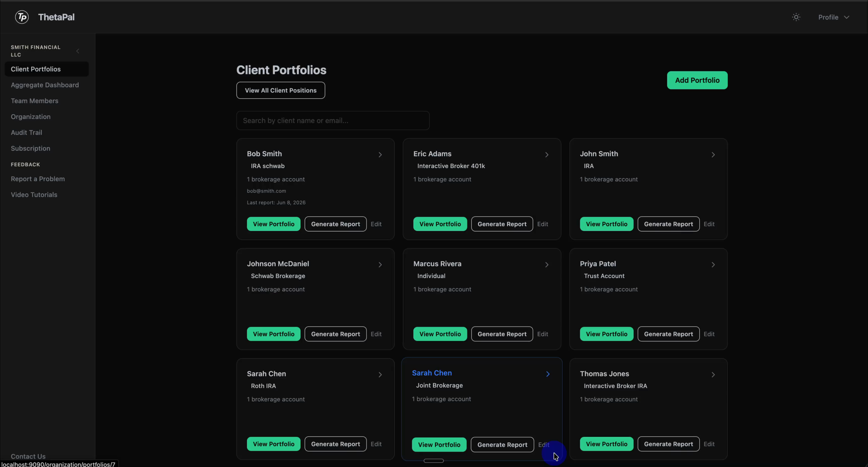Generate Report for Sarah Chen Roth IRA
The height and width of the screenshot is (467, 868).
pyautogui.click(x=335, y=444)
